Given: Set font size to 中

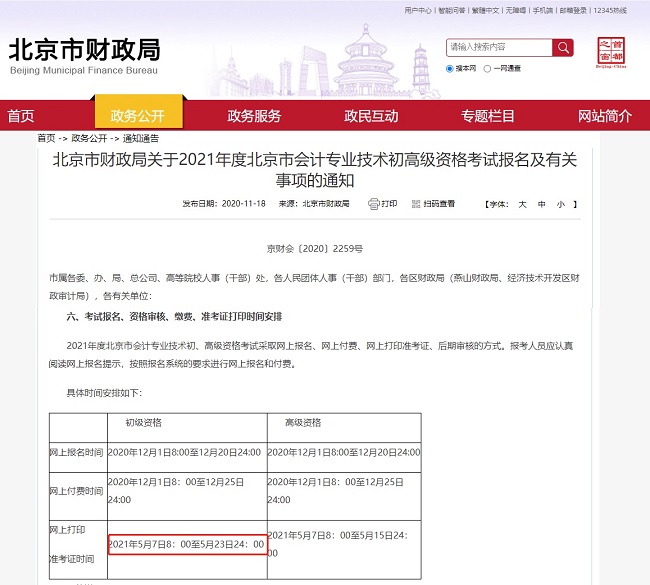Looking at the screenshot, I should [541, 204].
